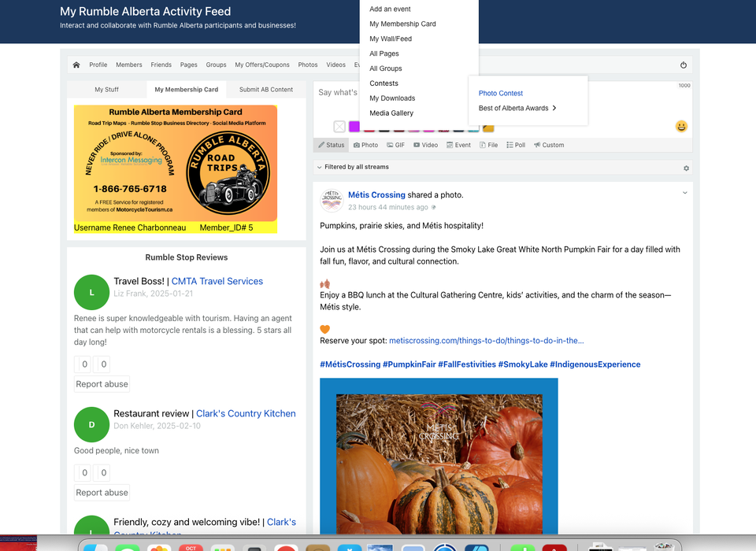756x551 pixels.
Task: Open the emoji picker smiley
Action: (x=681, y=127)
